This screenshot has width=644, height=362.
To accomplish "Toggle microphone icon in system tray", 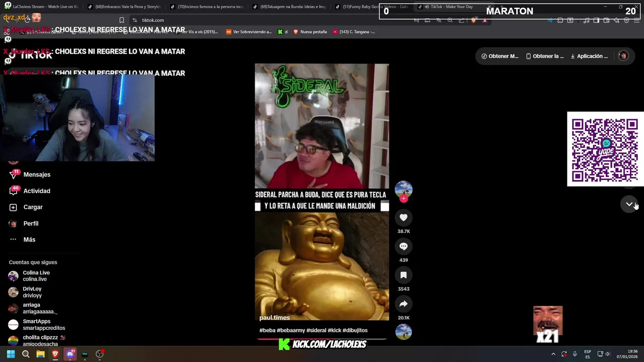I will 575,354.
